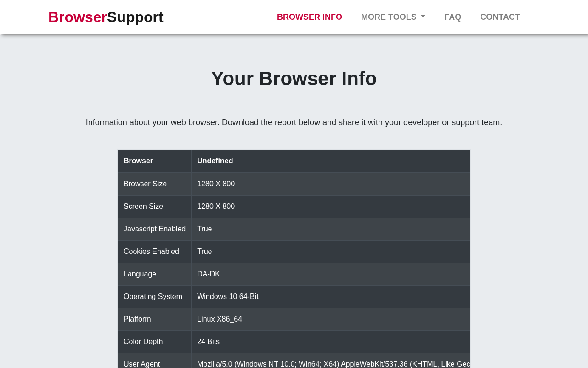The image size is (588, 368).
Task: Click the Undefined browser value
Action: point(215,161)
